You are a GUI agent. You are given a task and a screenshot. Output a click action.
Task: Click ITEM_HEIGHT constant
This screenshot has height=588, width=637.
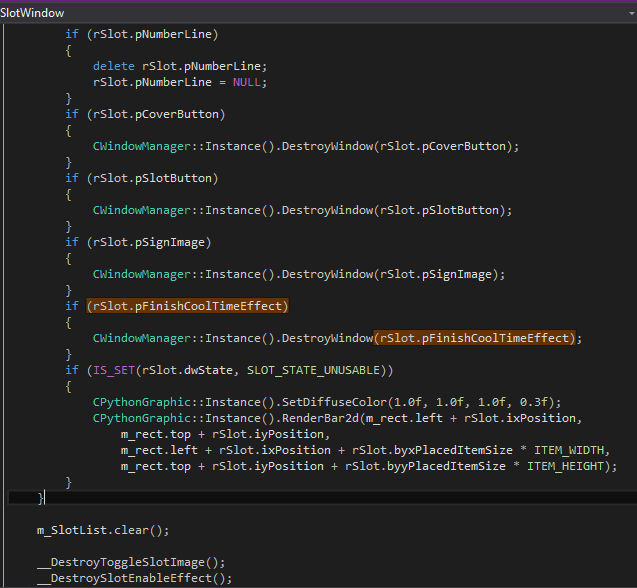point(565,466)
